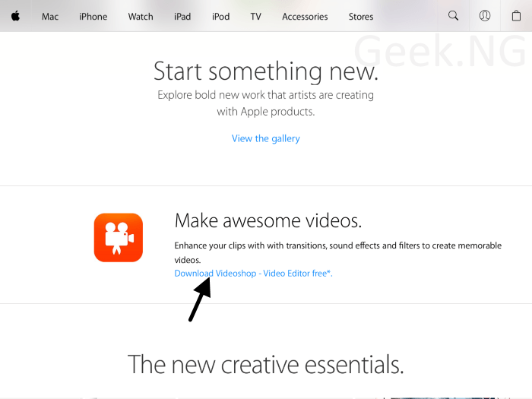Go to Stores in the navigation bar
Image resolution: width=532 pixels, height=399 pixels.
(361, 17)
